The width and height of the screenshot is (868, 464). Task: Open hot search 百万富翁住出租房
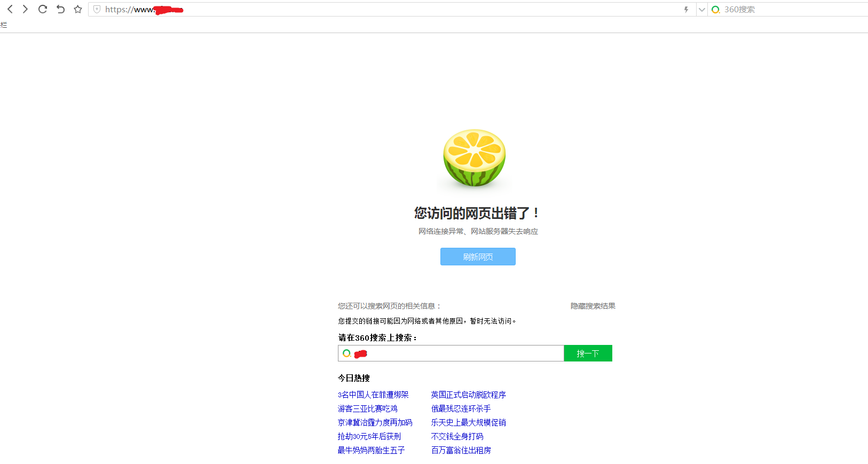461,450
